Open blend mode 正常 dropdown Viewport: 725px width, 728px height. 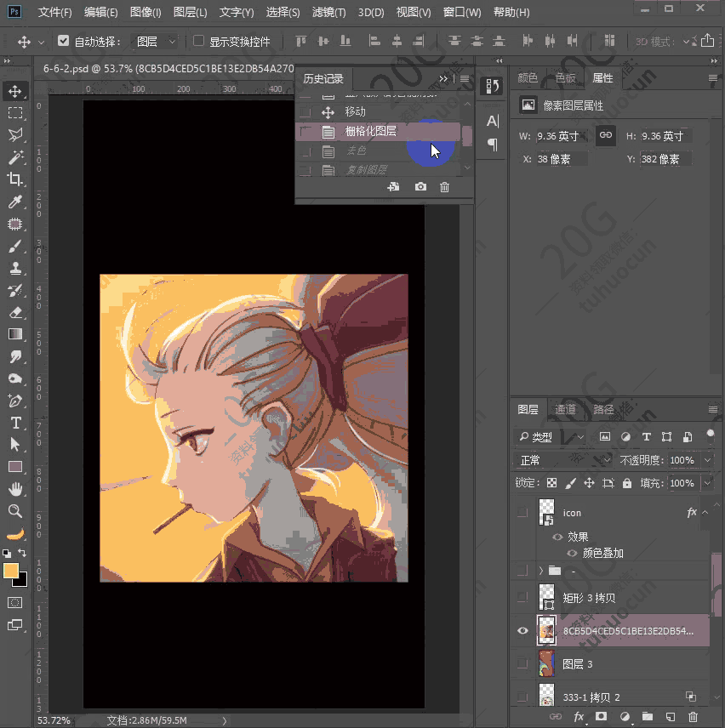(564, 460)
